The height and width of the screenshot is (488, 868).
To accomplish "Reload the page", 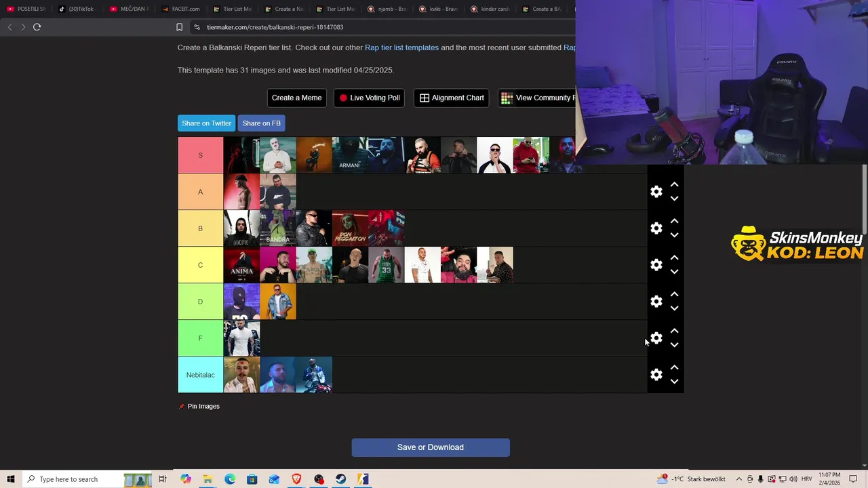I will [37, 27].
